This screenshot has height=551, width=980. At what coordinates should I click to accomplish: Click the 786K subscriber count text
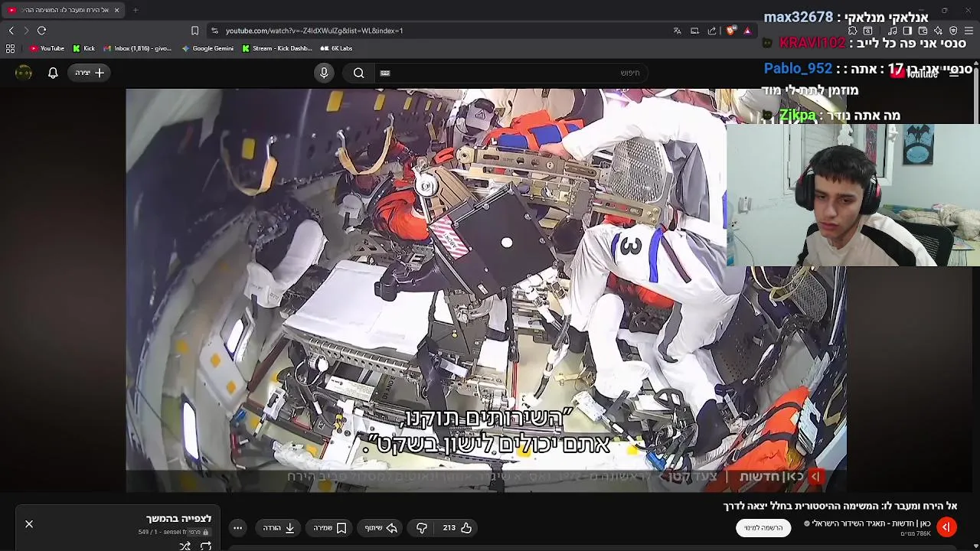916,533
